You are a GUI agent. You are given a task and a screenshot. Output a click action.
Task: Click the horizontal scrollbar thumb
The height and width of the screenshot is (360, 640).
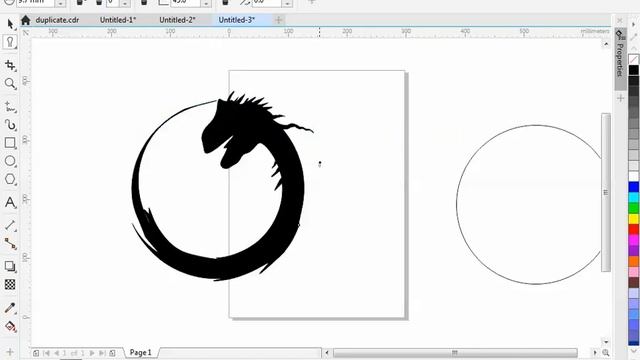(x=455, y=353)
